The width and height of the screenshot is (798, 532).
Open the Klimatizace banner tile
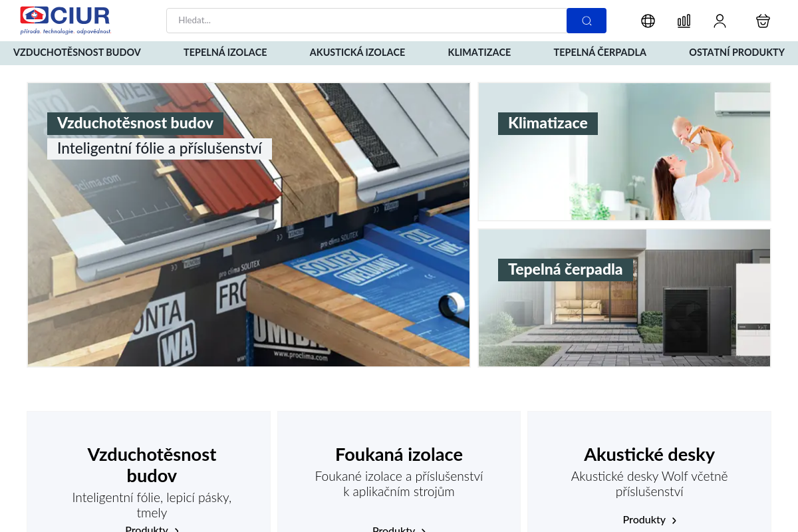coord(624,152)
